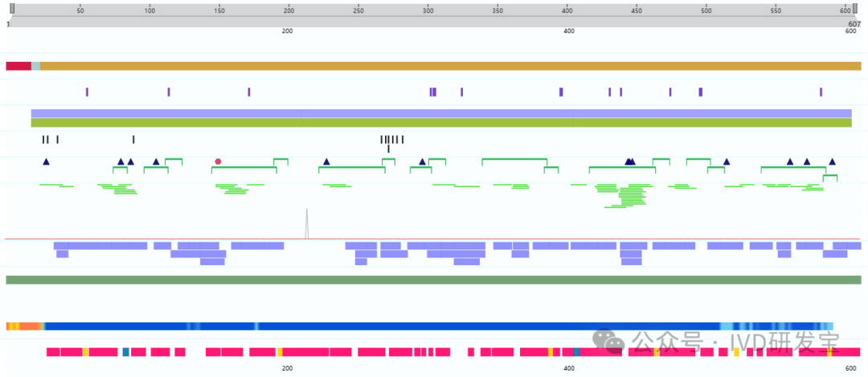Select the olive green full-length bar
Viewport: 868px width, 377px height.
tap(440, 123)
